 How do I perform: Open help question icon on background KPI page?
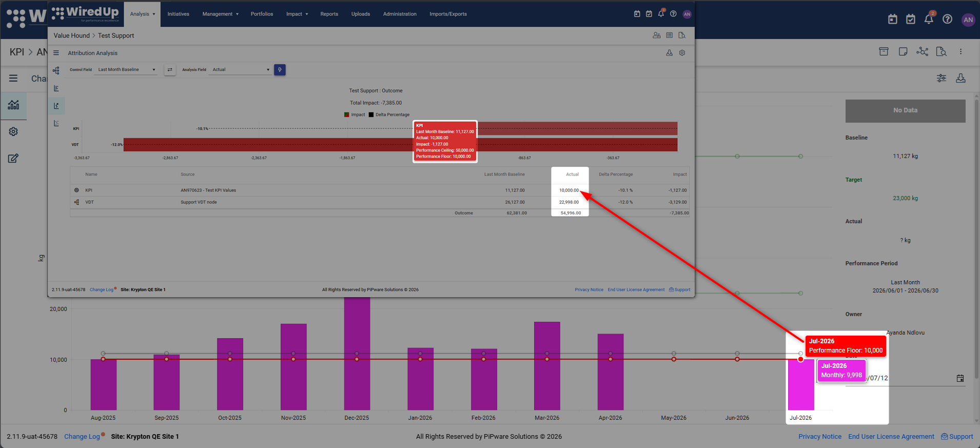click(x=948, y=20)
